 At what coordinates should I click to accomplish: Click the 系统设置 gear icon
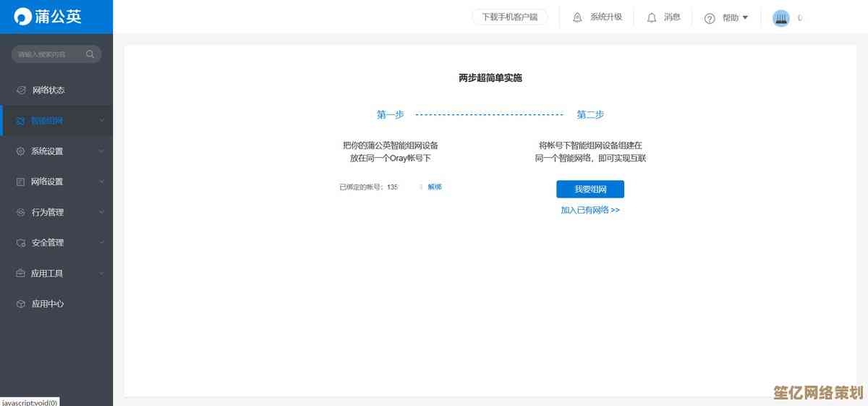[20, 151]
